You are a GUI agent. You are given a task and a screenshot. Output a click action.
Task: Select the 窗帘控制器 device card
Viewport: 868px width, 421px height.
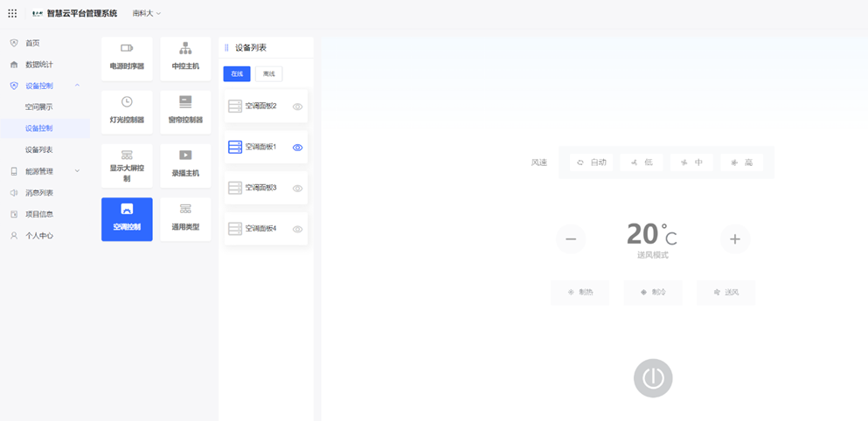click(185, 112)
